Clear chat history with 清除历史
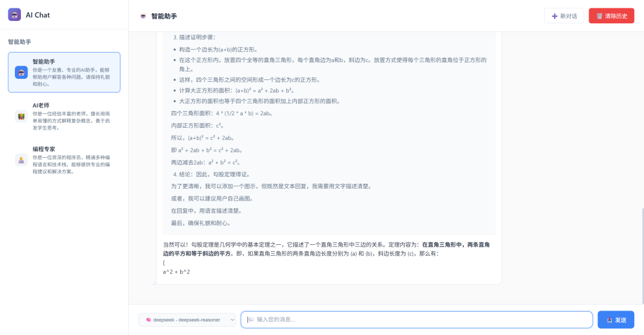 click(611, 16)
